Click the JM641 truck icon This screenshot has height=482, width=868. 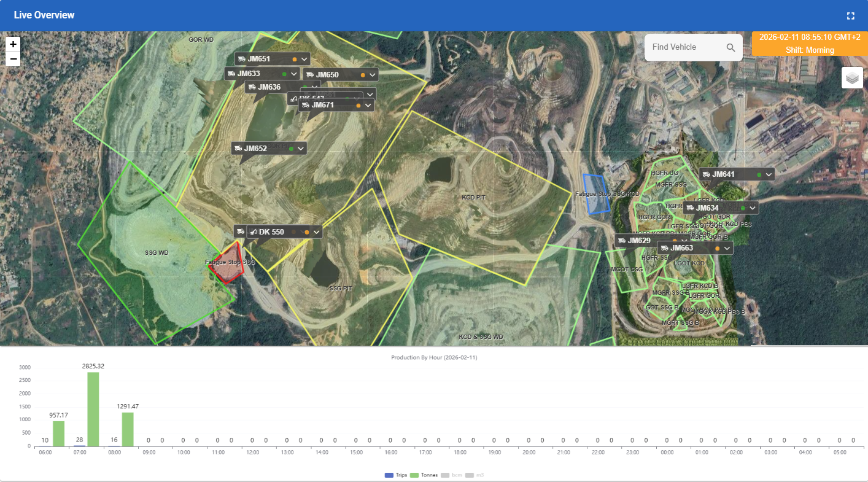[707, 174]
